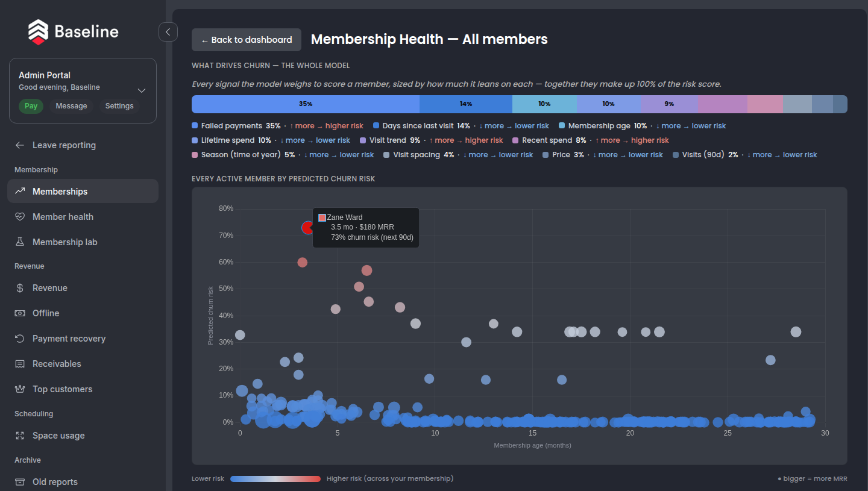
Task: Click the Old reports archive box icon
Action: [x=20, y=482]
